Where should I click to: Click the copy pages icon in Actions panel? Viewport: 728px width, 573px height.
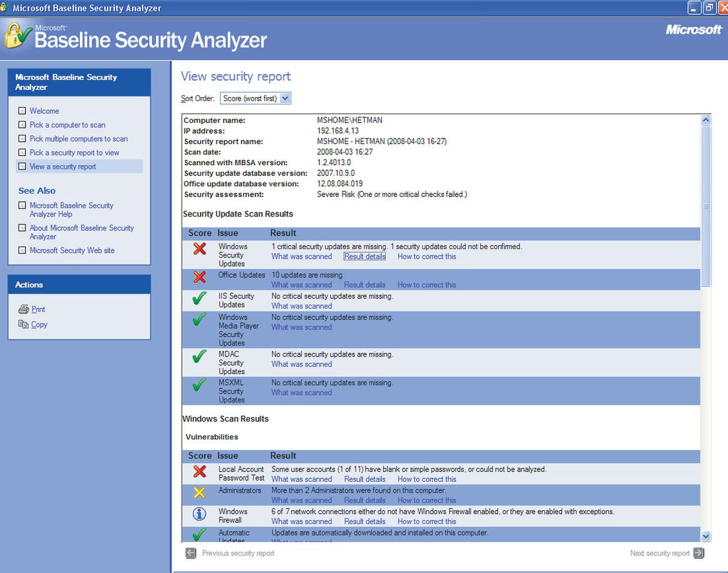pyautogui.click(x=23, y=324)
